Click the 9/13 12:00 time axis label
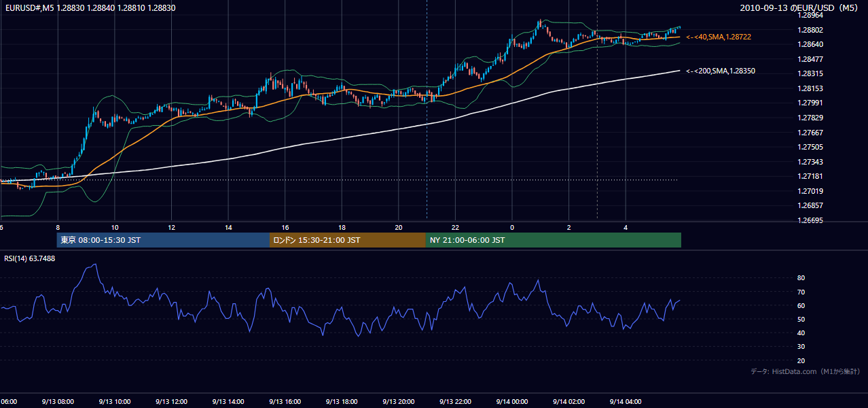This screenshot has height=408, width=868. (x=171, y=402)
